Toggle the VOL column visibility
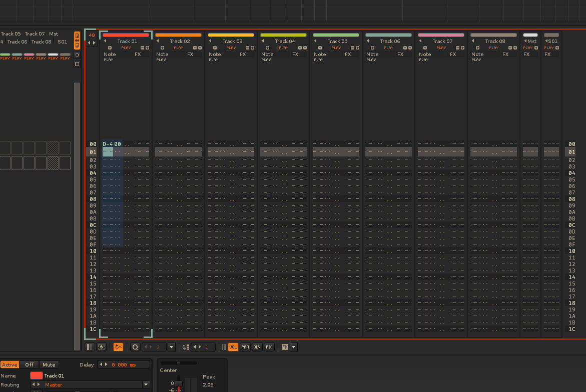 (x=233, y=347)
